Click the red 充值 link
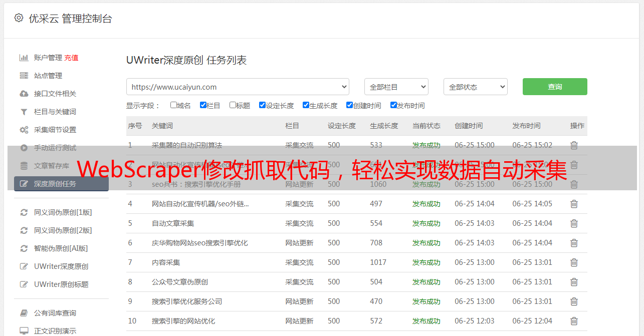 (x=71, y=58)
